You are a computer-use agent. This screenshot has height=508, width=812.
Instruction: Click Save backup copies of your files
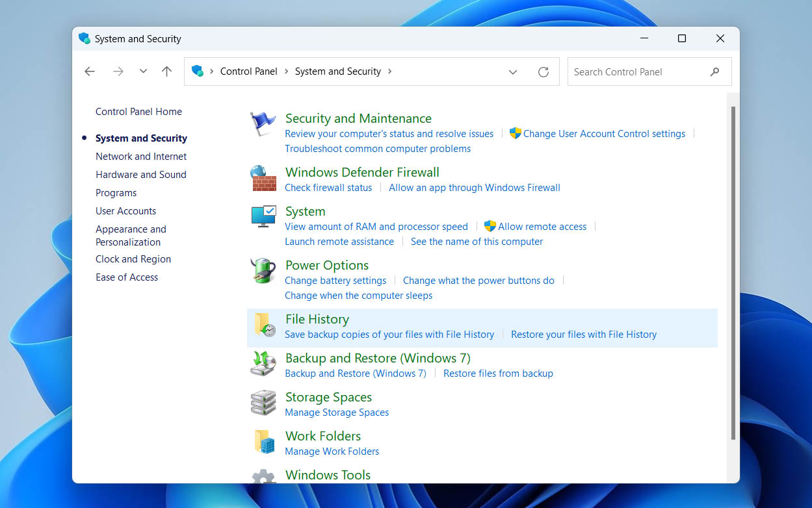pyautogui.click(x=389, y=335)
